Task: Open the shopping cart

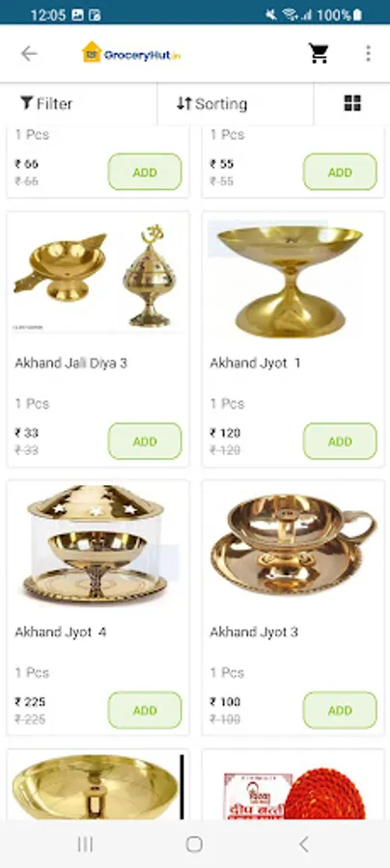Action: coord(319,54)
